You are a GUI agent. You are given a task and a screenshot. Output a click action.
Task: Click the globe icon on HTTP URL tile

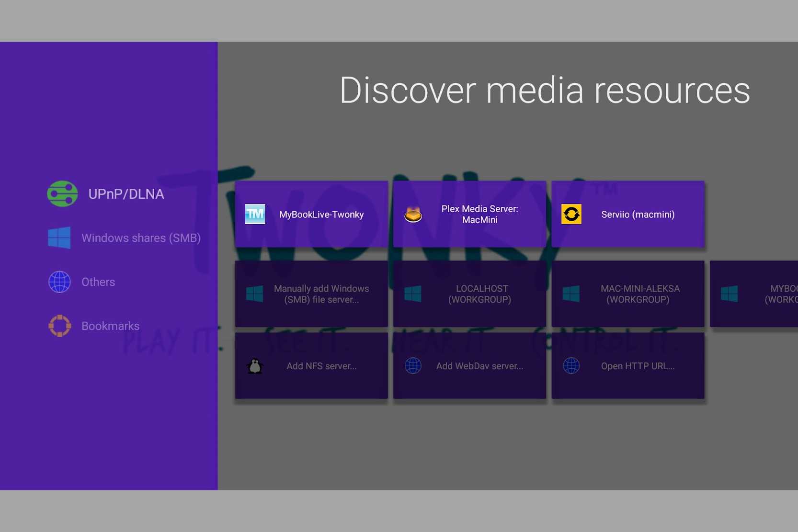click(x=571, y=366)
